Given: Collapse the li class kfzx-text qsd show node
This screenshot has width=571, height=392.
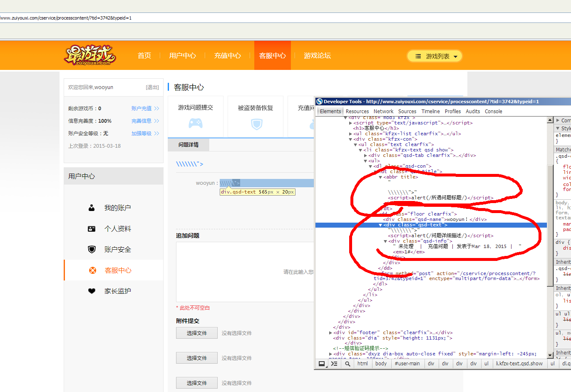Looking at the screenshot, I should (360, 150).
